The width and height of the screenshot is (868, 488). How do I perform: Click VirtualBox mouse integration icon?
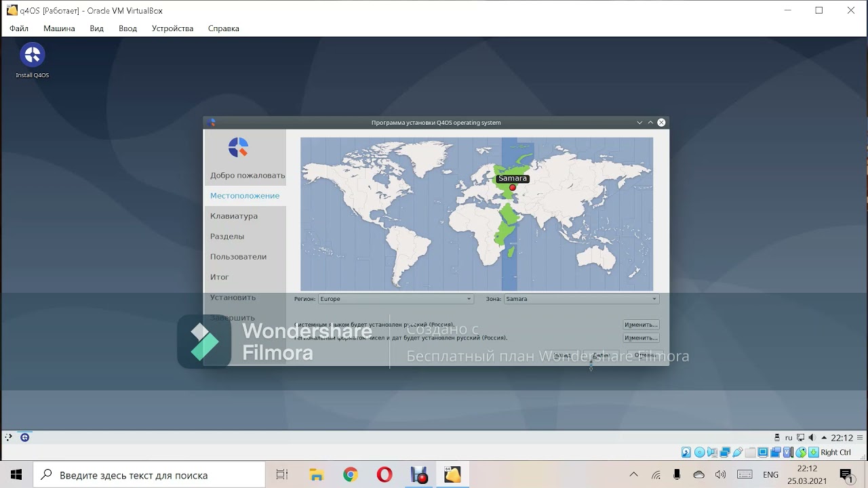801,452
